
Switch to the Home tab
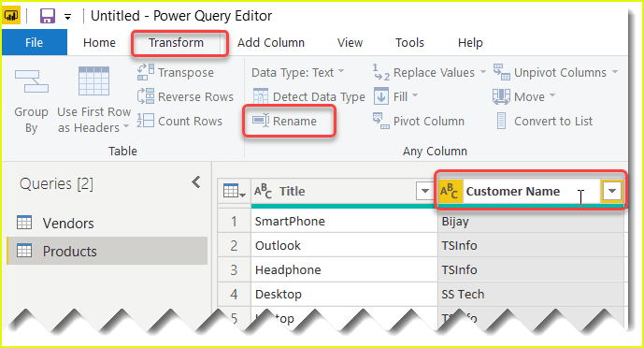pyautogui.click(x=99, y=42)
